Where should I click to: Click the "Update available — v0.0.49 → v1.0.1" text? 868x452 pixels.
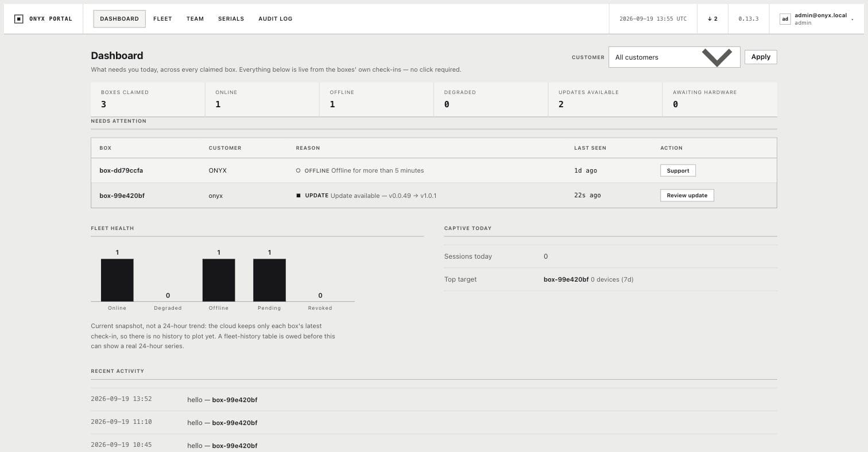click(383, 196)
